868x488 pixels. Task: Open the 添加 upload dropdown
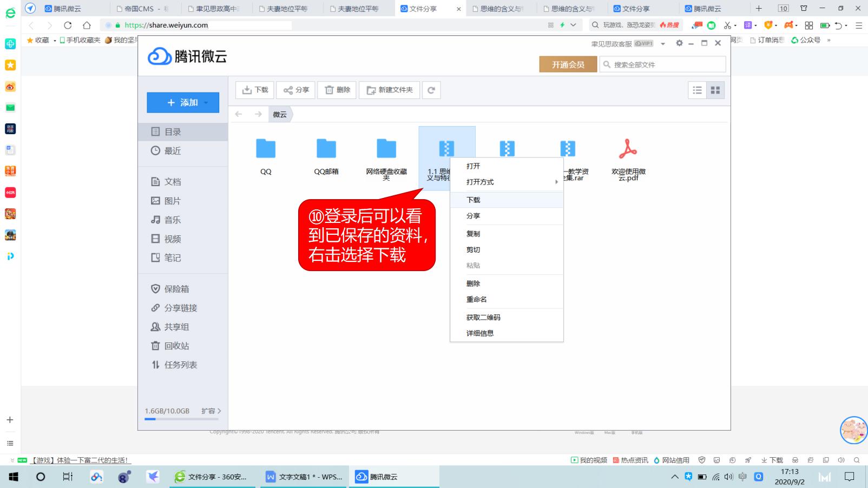tap(183, 102)
